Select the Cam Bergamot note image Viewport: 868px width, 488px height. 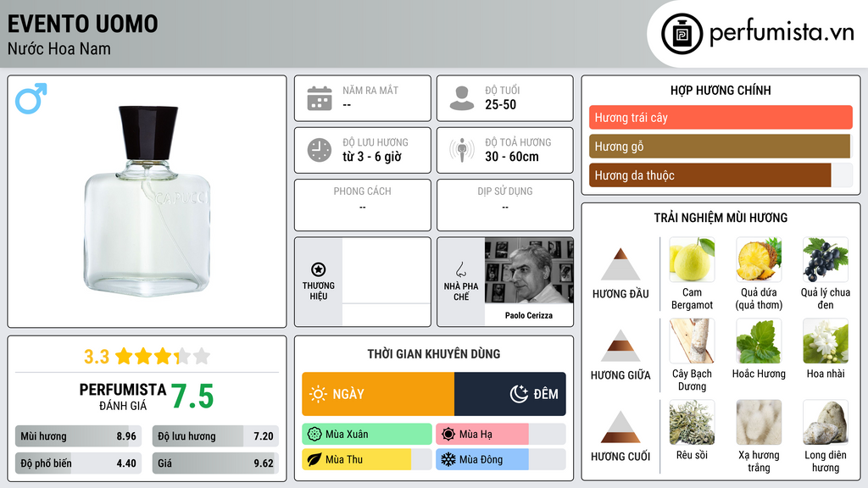(x=692, y=259)
